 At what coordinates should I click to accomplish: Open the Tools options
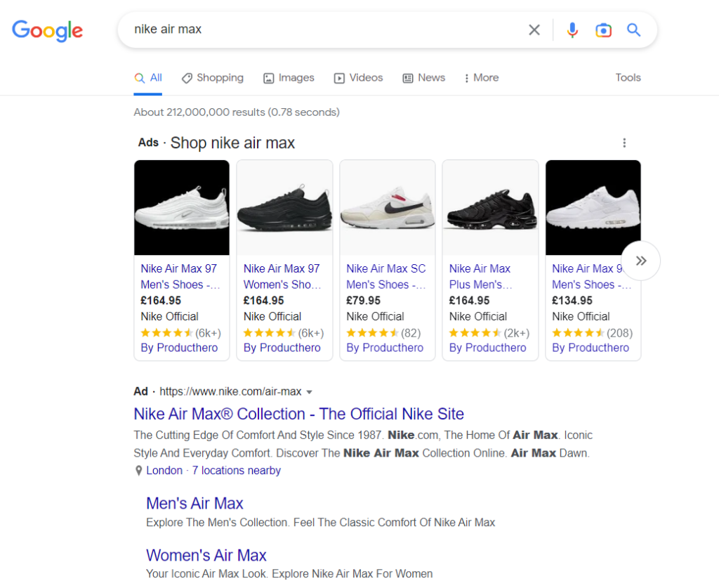click(x=628, y=78)
